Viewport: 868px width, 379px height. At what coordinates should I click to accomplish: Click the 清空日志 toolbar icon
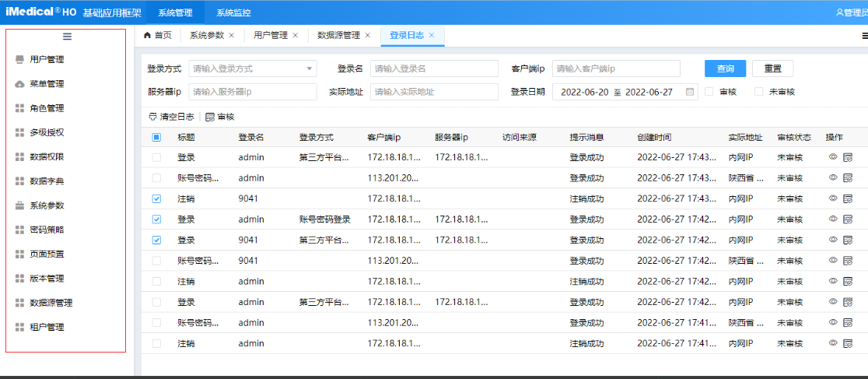(152, 117)
